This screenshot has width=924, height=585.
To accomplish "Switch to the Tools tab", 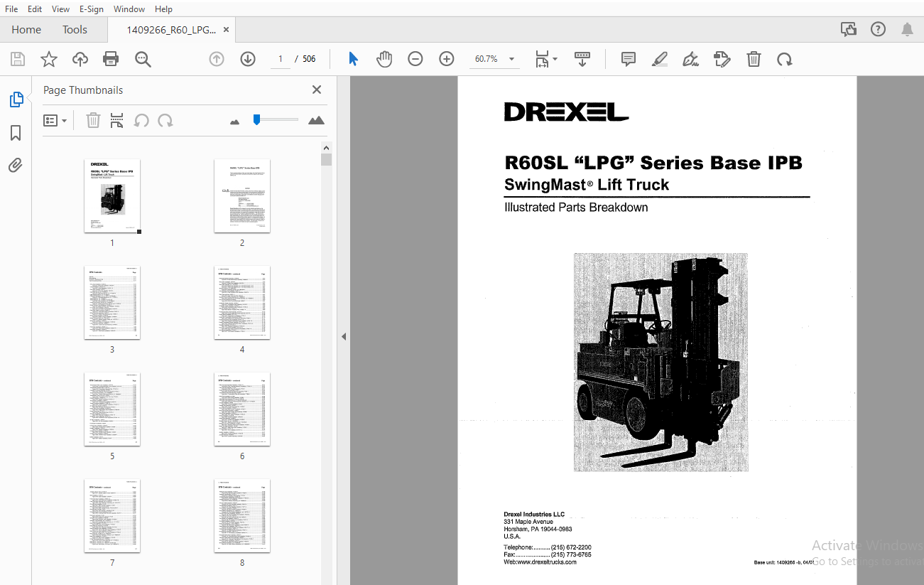I will [75, 29].
